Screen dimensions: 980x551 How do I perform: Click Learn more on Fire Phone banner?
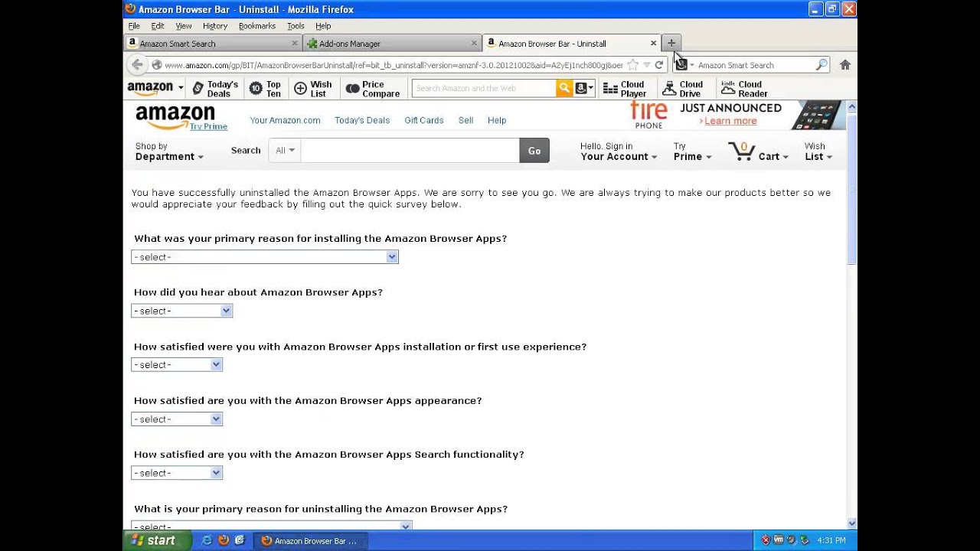(x=730, y=121)
